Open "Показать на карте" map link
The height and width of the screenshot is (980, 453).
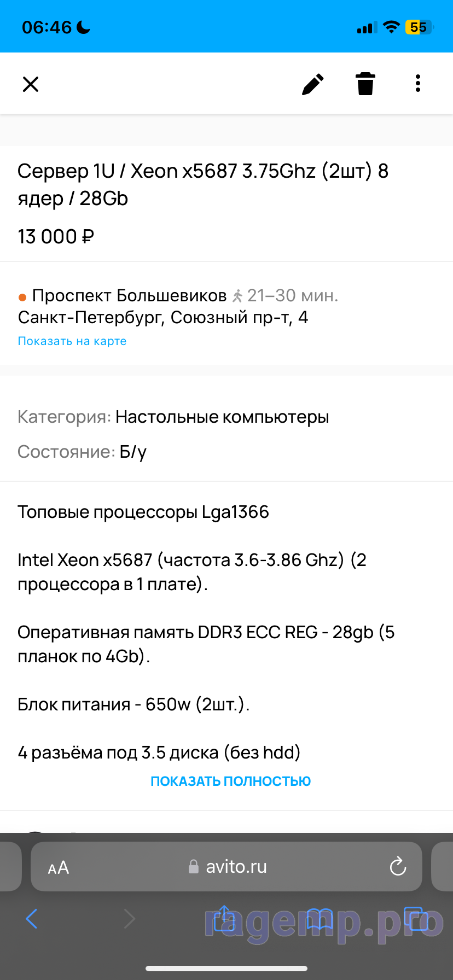point(72,341)
